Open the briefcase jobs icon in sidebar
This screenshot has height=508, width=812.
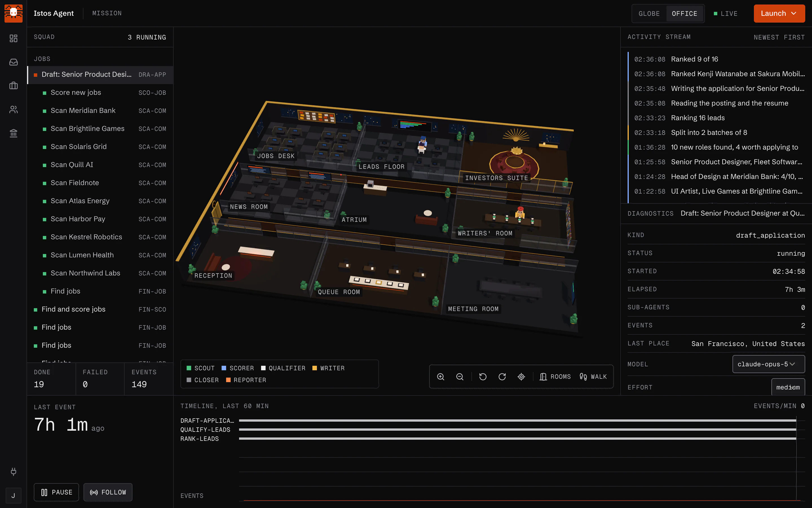point(14,86)
